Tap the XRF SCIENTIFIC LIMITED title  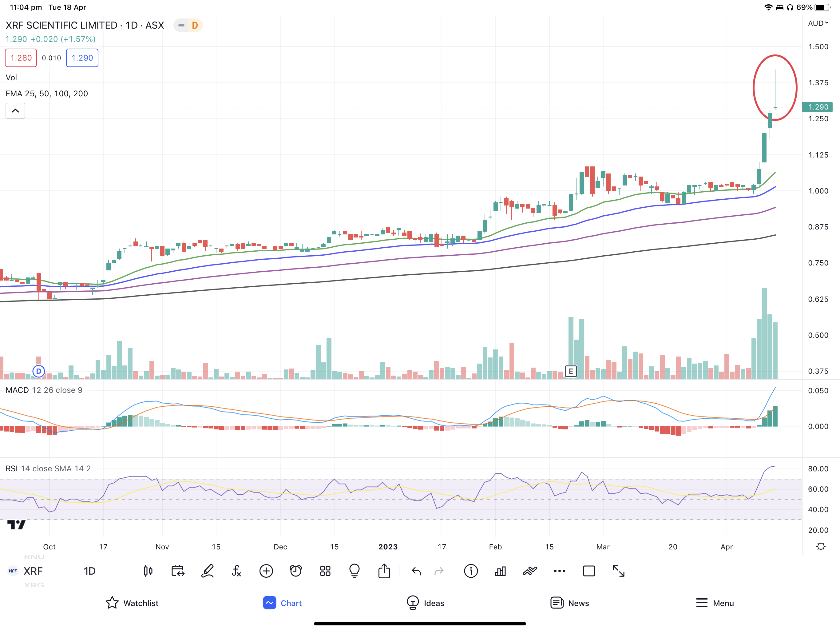pyautogui.click(x=61, y=26)
